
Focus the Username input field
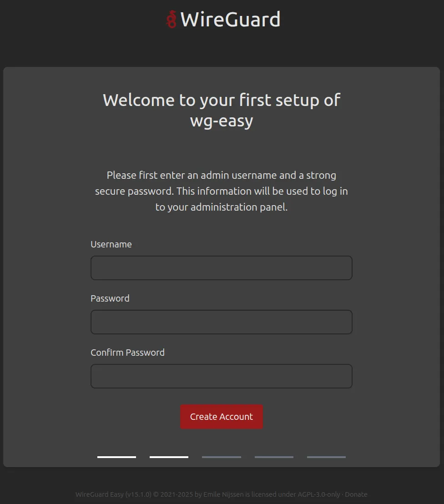click(x=222, y=268)
